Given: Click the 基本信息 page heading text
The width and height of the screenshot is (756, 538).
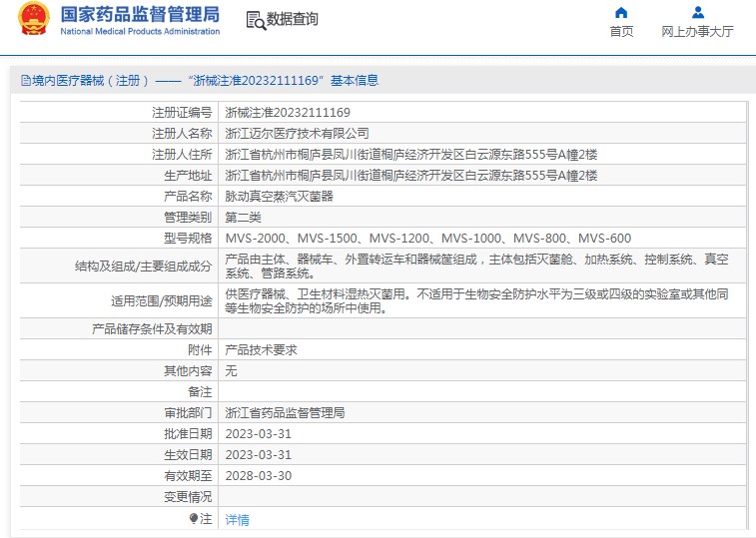Looking at the screenshot, I should pos(355,81).
